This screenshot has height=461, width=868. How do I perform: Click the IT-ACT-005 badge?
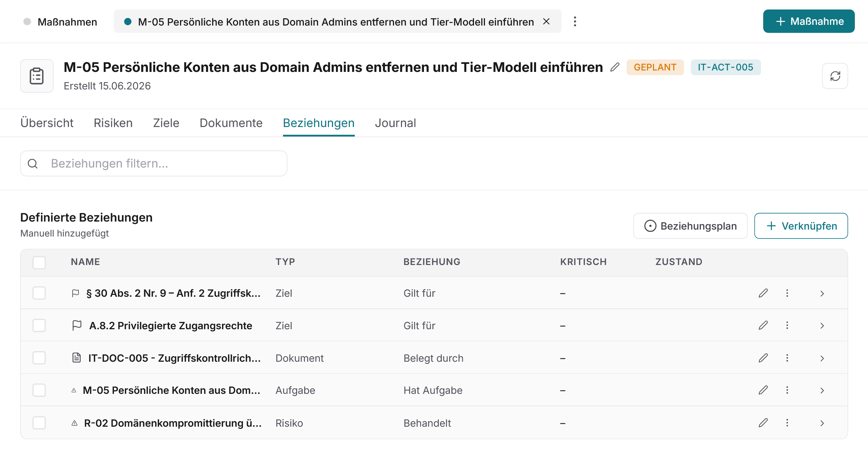pyautogui.click(x=726, y=67)
